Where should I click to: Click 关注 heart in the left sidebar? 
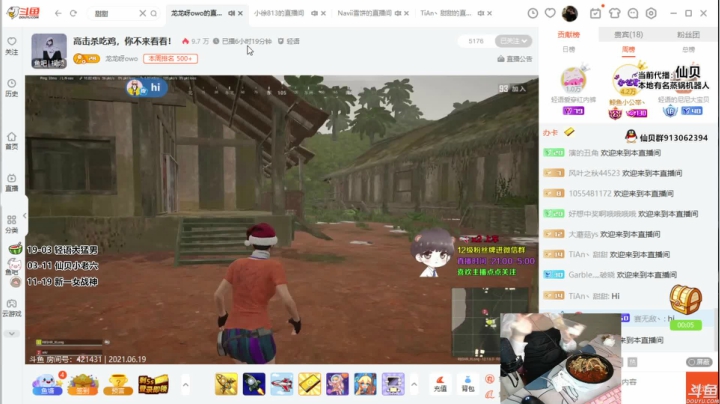[12, 46]
